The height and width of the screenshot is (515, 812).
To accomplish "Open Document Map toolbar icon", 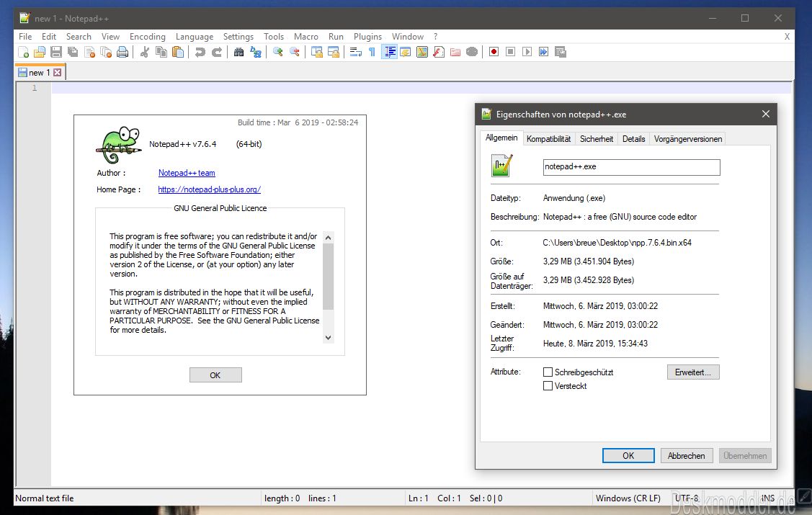I will 422,52.
